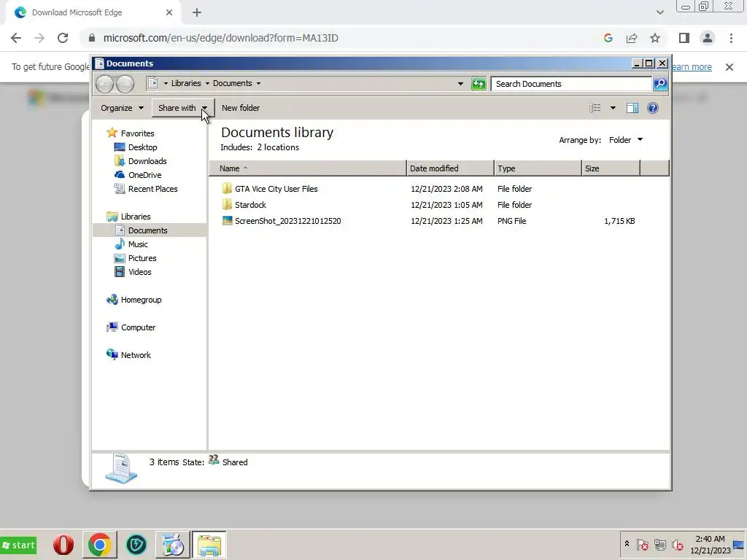
Task: Go back in Chrome browser
Action: pyautogui.click(x=16, y=38)
